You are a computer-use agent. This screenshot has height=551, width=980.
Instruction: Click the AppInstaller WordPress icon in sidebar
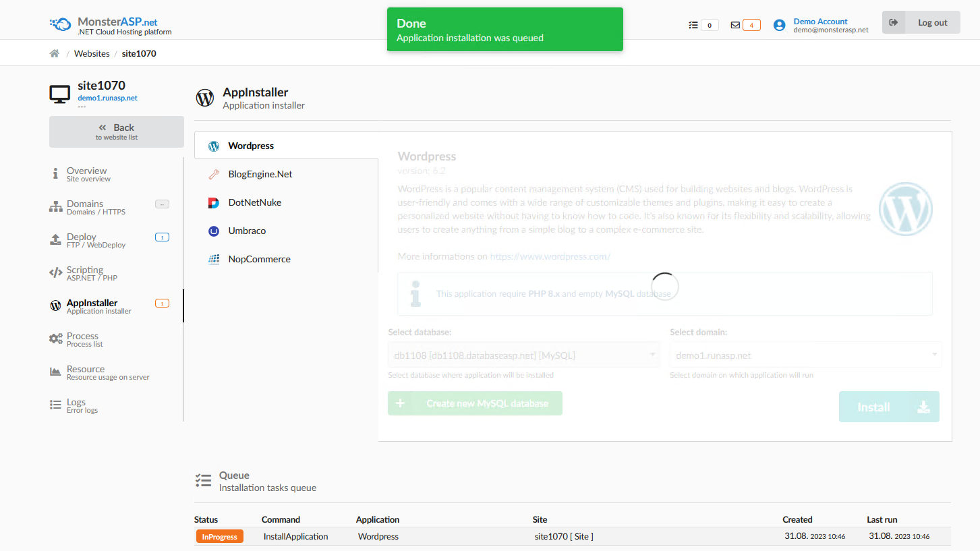55,306
